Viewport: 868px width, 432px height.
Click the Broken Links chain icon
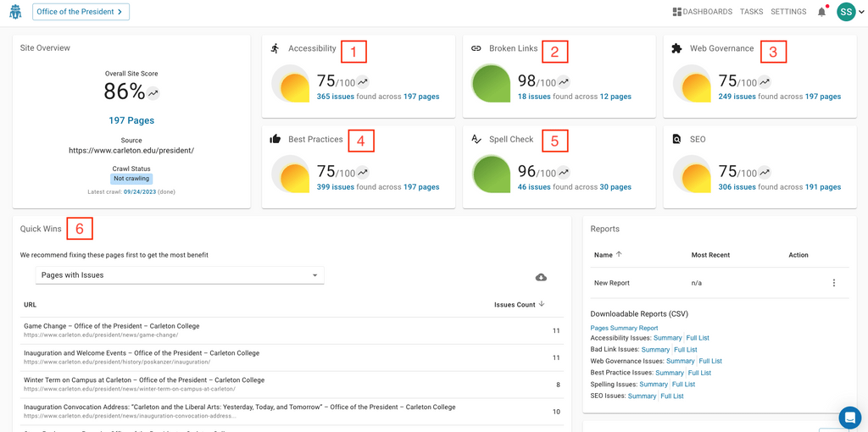point(476,48)
